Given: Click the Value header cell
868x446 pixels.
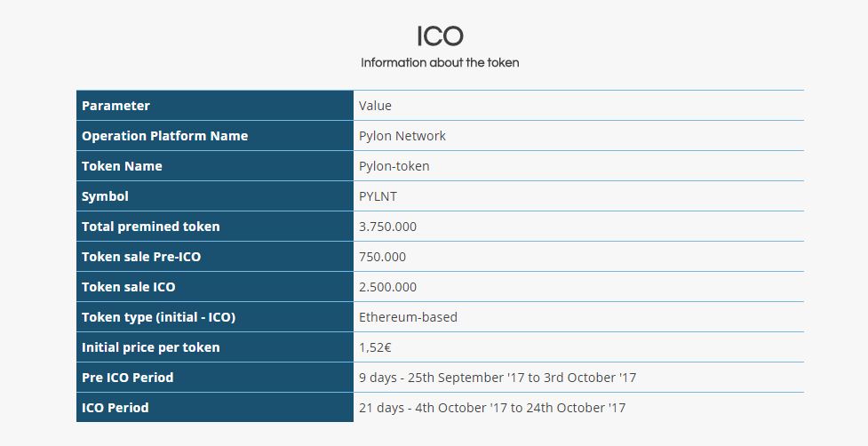Looking at the screenshot, I should 578,105.
